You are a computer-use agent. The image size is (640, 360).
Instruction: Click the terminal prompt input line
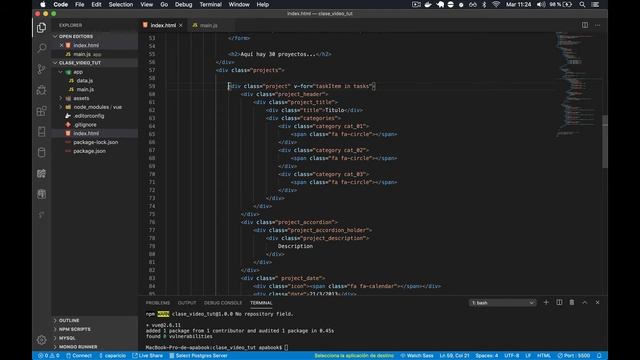click(x=217, y=347)
